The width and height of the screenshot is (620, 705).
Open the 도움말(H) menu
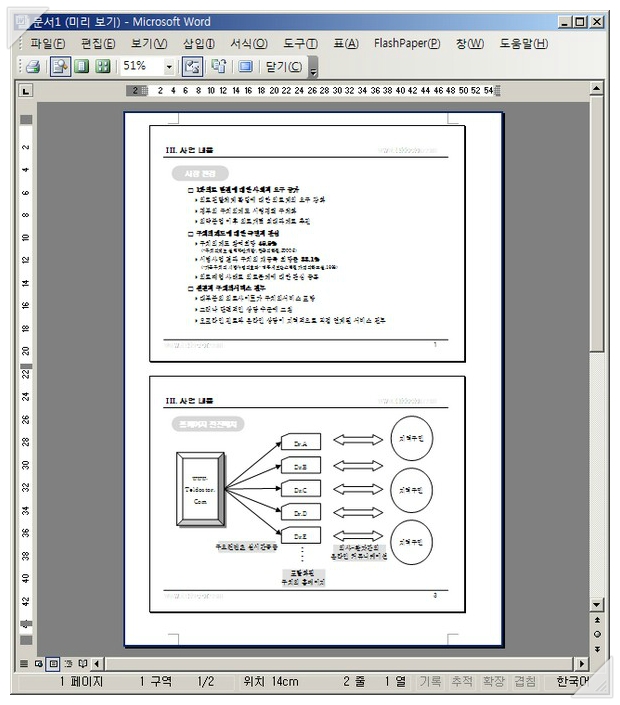524,43
